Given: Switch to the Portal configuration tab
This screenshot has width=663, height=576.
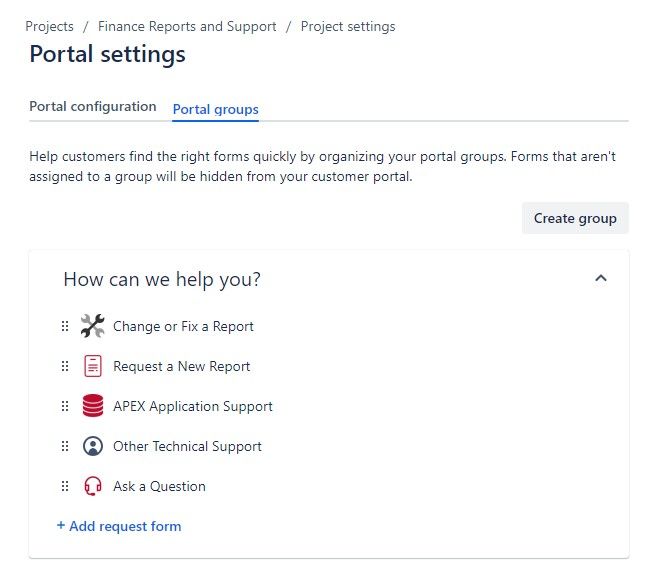Looking at the screenshot, I should point(93,107).
